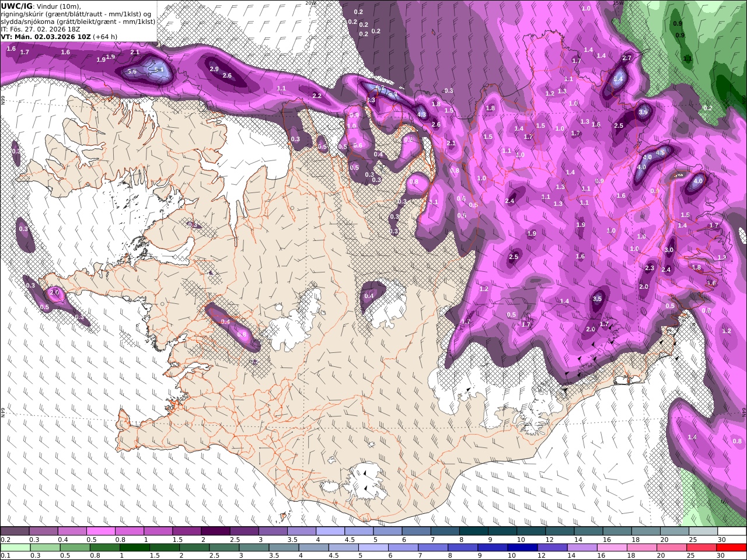Click pink rain swatch between 18 and 20

click(x=641, y=547)
